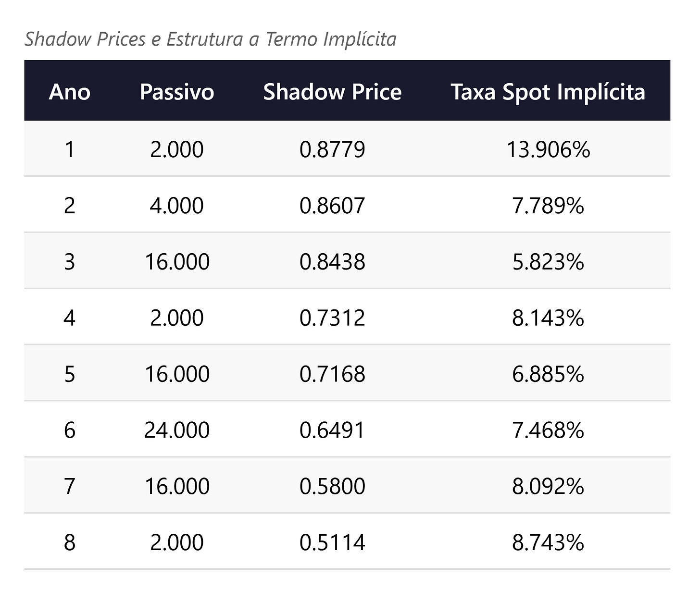Screen dimensions: 700x601
Task: Click the 8.143% spot rate cell
Action: point(548,318)
